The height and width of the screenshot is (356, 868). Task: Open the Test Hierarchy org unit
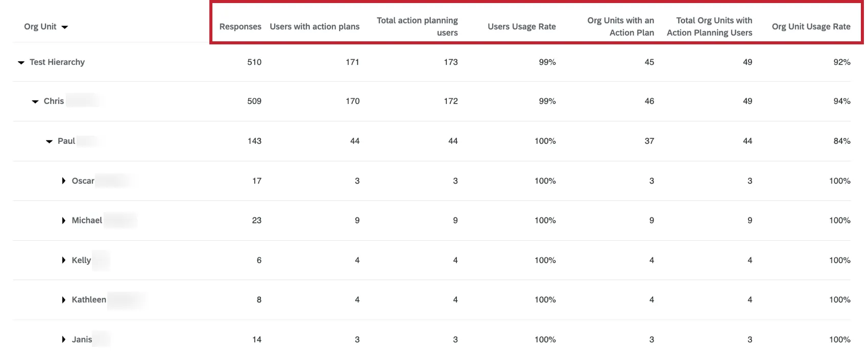(57, 62)
